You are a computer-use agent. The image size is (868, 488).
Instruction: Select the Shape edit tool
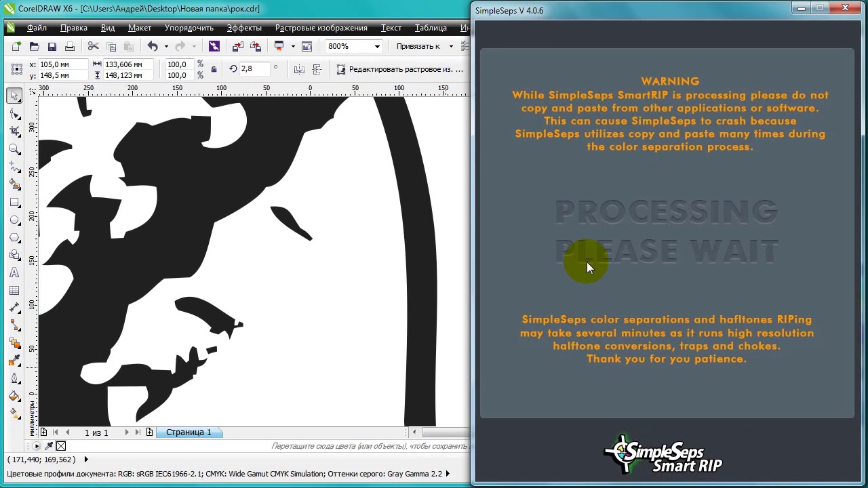pos(14,113)
